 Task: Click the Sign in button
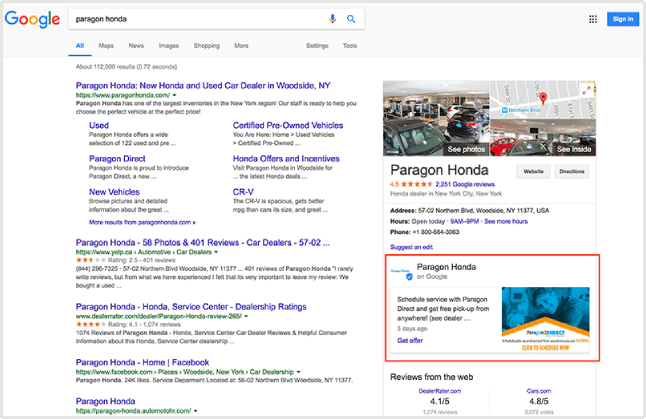click(623, 19)
